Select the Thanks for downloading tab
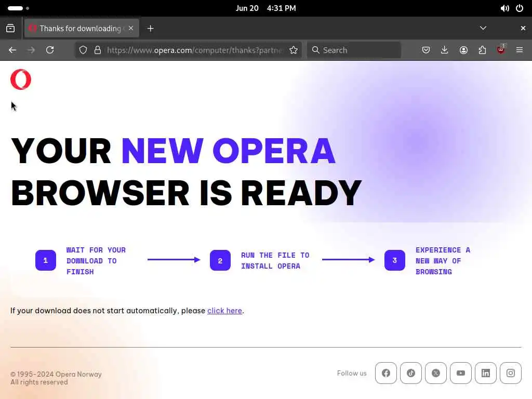Screen dimensions: 532x399 [x=82, y=29]
